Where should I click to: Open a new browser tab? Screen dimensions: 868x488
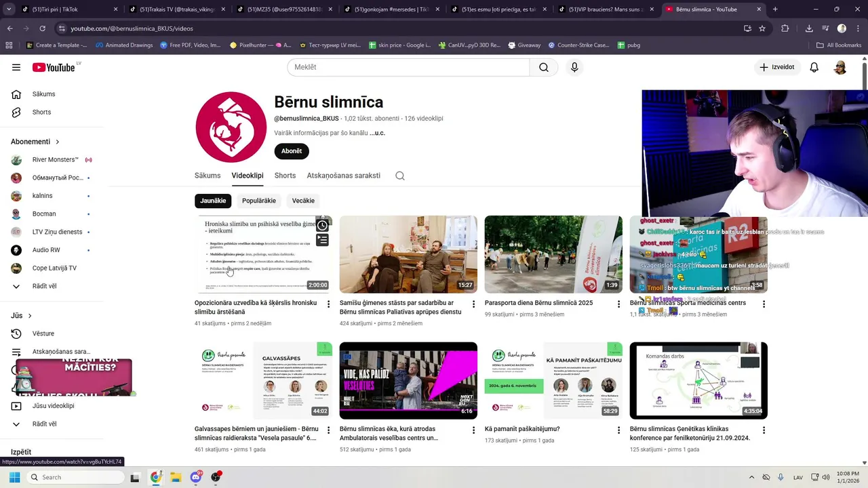pos(775,9)
